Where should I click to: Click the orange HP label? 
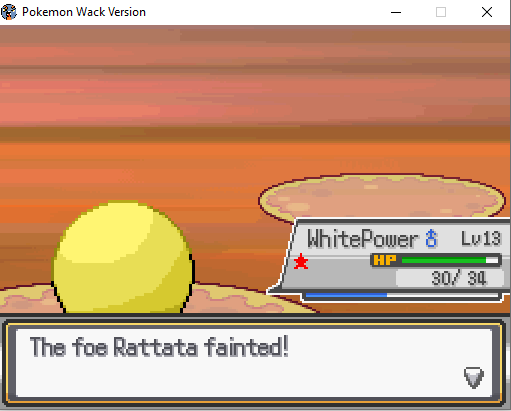tap(384, 260)
